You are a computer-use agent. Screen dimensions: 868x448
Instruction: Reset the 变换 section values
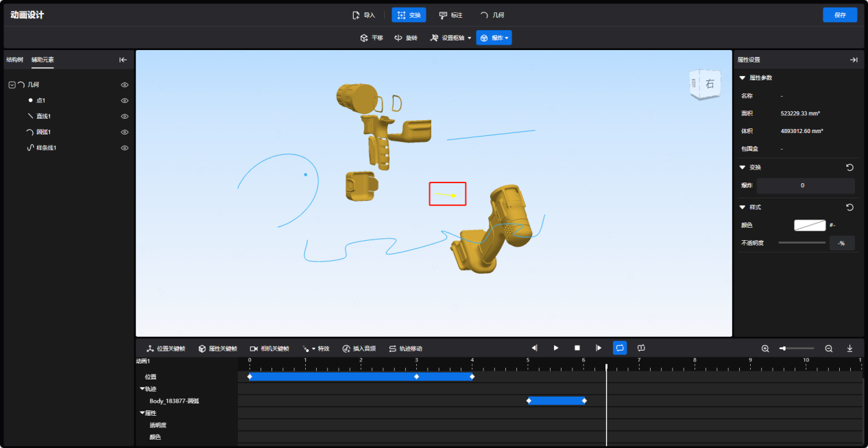click(x=849, y=167)
